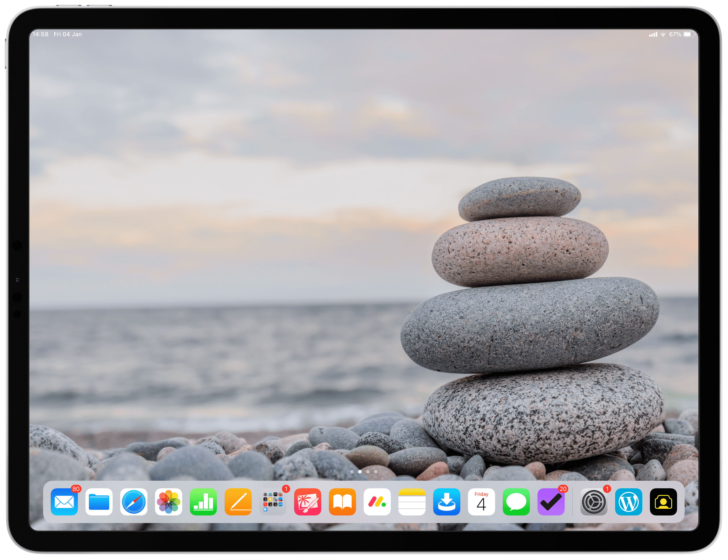Open the Books app

pyautogui.click(x=342, y=502)
